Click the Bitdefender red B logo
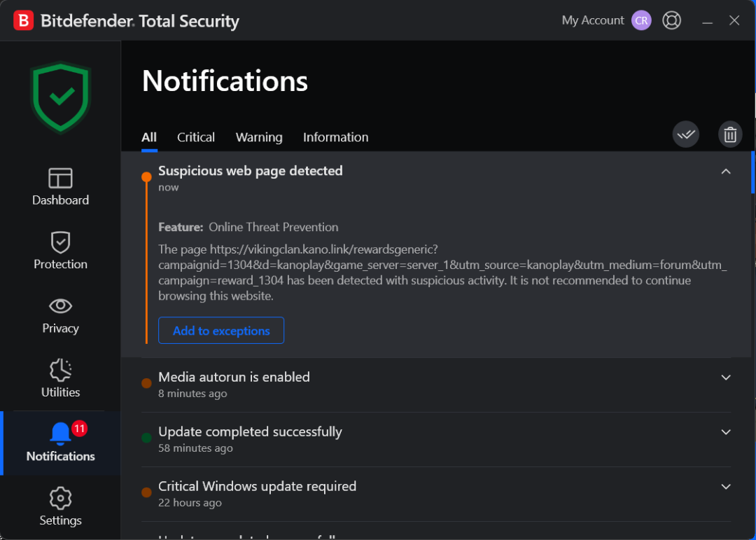Image resolution: width=756 pixels, height=540 pixels. coord(23,21)
